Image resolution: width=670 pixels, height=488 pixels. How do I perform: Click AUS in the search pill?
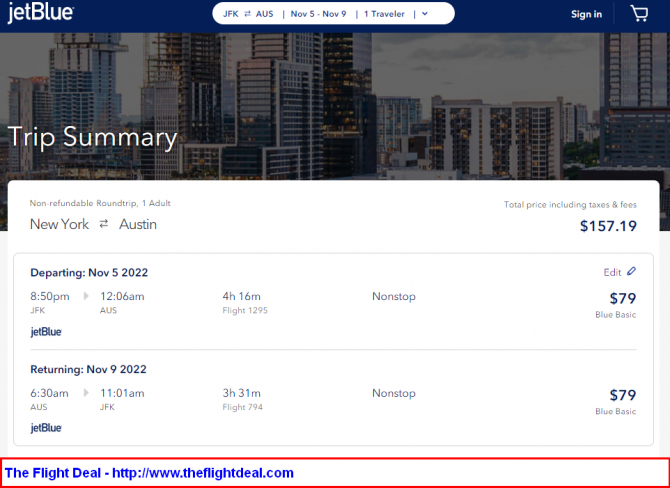click(264, 14)
